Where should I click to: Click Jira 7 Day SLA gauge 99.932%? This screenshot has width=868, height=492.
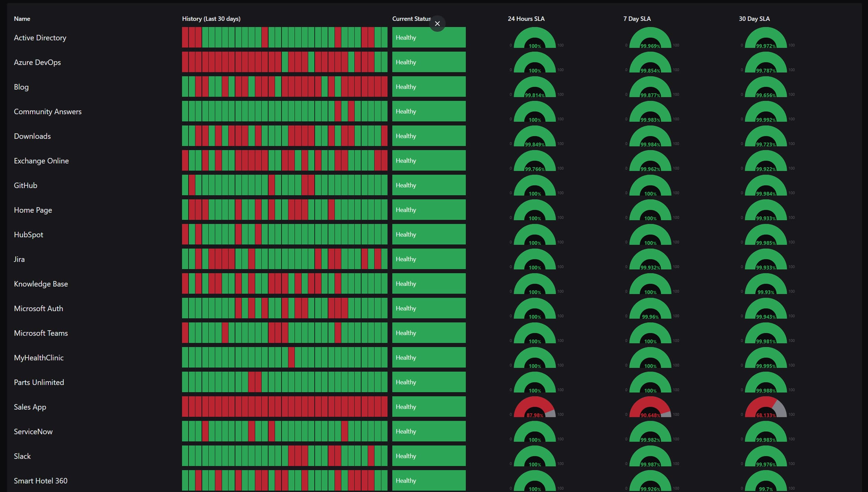650,260
